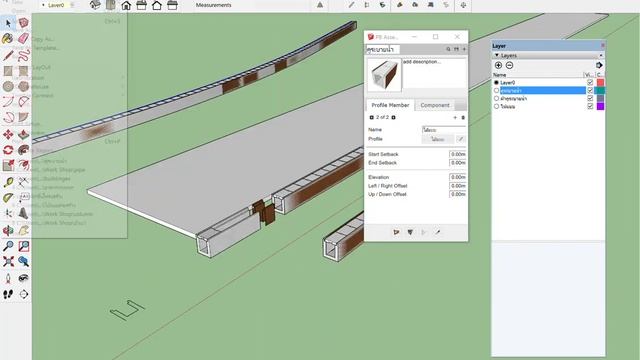Screen dimensions: 640x360
Task: Click the search icon in PB Assembly dialog
Action: pos(448,49)
